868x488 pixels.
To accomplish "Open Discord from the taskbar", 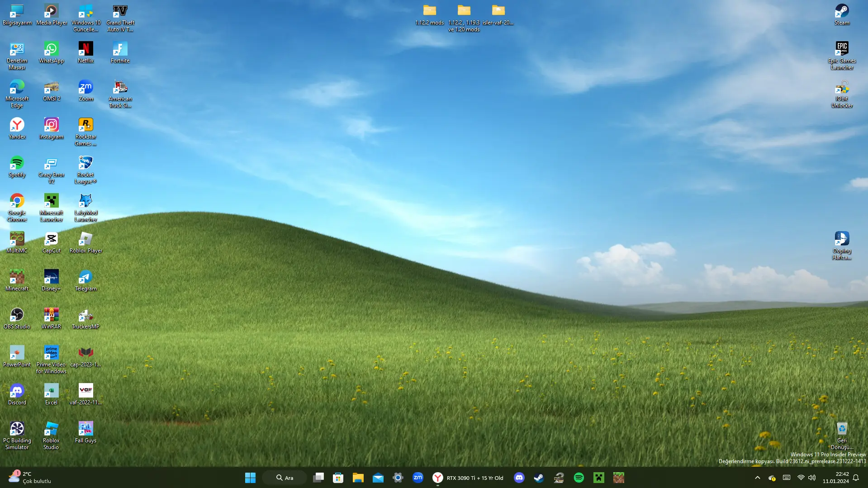I will pos(519,478).
